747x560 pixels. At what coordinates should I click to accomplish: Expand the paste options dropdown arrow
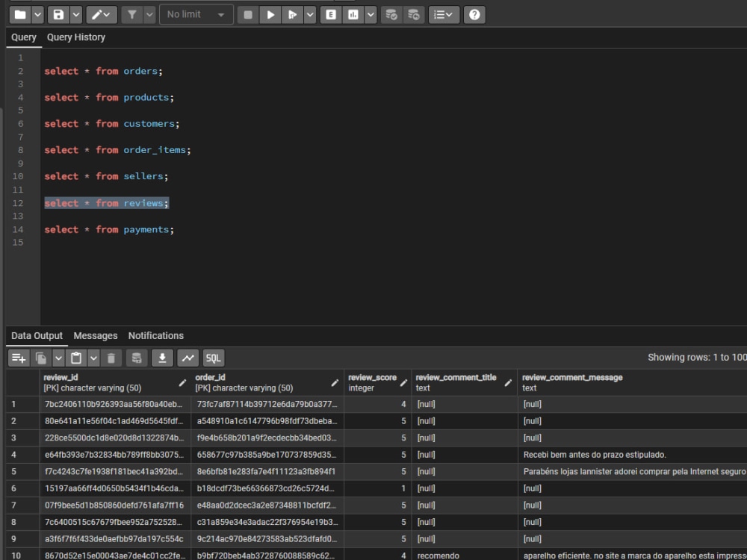[93, 358]
